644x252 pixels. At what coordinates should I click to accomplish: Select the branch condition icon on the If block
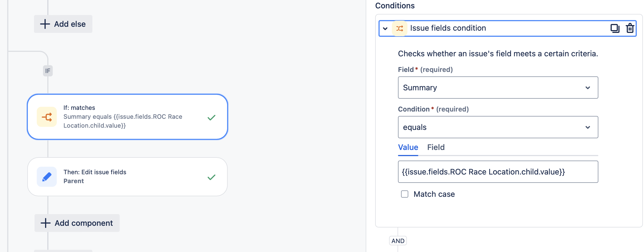coord(47,117)
